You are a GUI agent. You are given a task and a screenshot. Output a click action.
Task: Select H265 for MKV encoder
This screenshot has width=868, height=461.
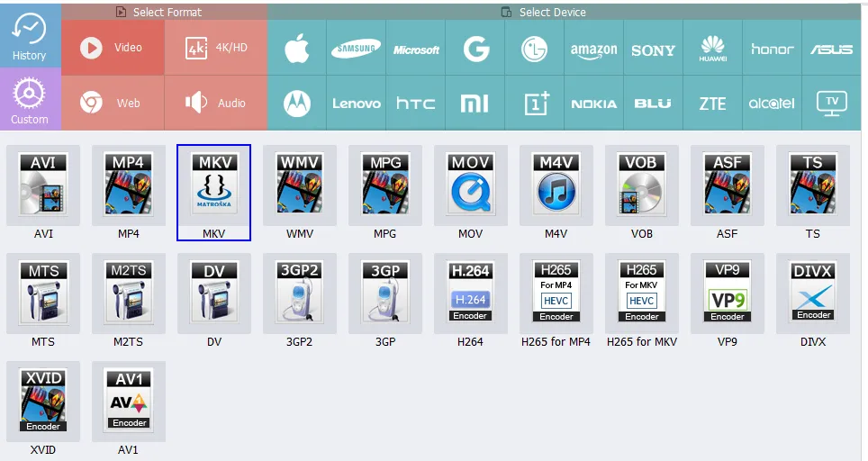click(642, 301)
